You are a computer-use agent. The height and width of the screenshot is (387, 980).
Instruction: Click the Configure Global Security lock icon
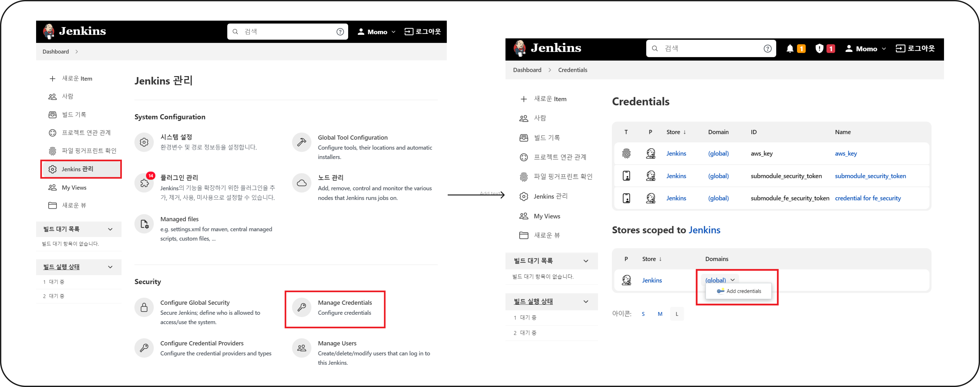[x=144, y=308]
